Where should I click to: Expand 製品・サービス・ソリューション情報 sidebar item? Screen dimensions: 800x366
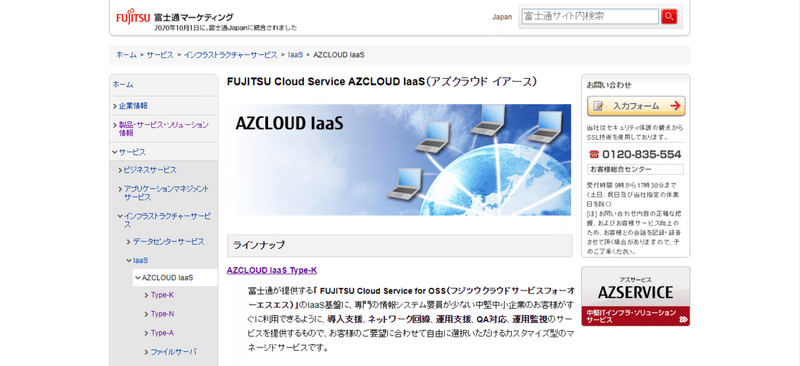pyautogui.click(x=163, y=129)
